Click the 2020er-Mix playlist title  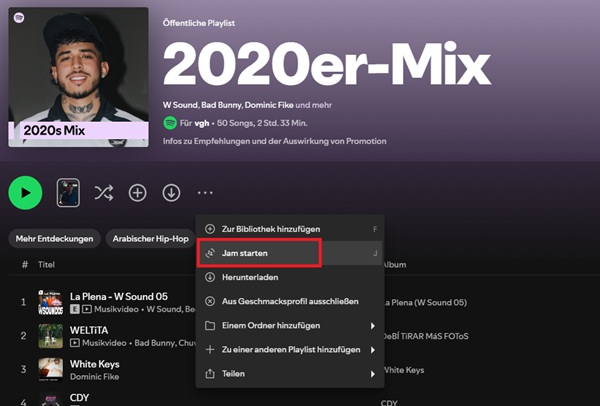327,65
